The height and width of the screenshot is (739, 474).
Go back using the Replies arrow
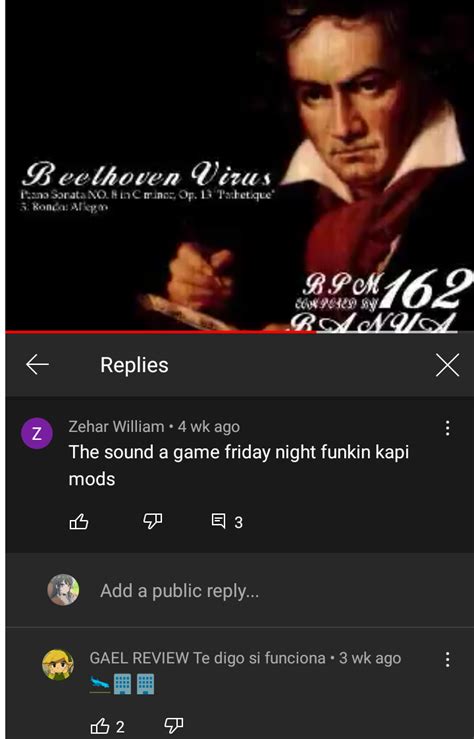[x=37, y=365]
